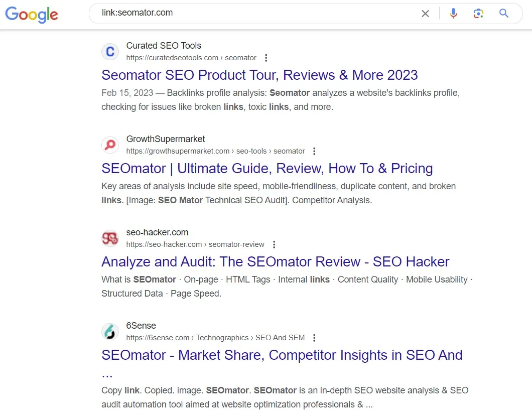Click the Google logo
Viewport: 532px width, 420px height.
click(32, 14)
